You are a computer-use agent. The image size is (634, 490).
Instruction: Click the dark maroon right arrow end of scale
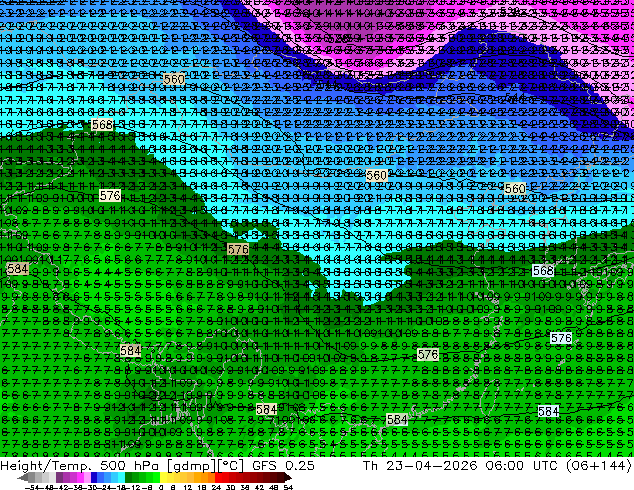click(x=288, y=478)
